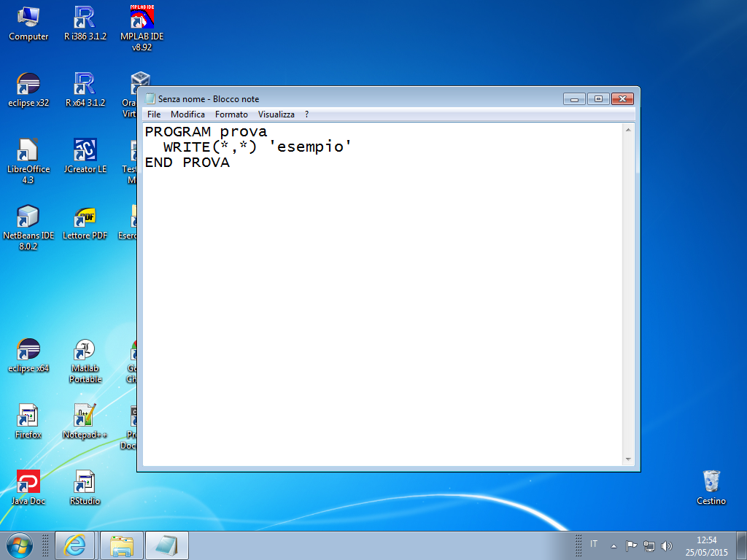Open the Modifica menu
Viewport: 747px width, 560px height.
click(x=187, y=114)
